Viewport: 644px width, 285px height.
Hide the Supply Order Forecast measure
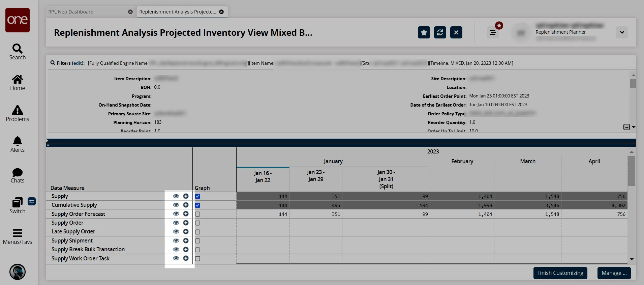[x=176, y=214]
